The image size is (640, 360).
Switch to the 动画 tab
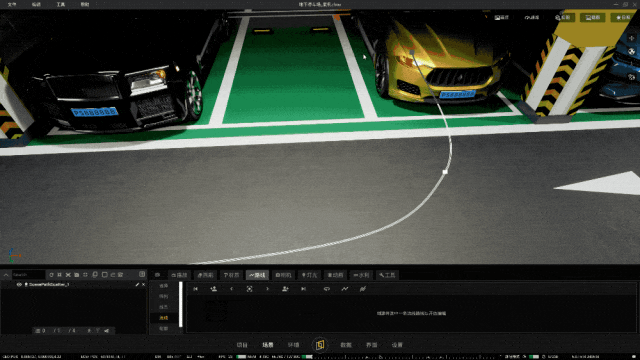335,275
